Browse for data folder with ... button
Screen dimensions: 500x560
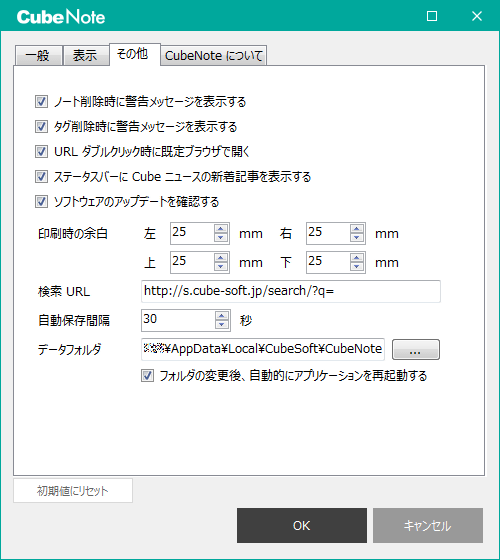click(416, 349)
